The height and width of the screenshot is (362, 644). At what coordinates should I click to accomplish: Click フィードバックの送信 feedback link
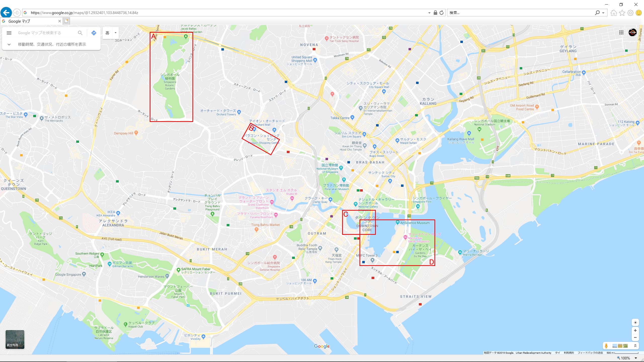click(x=590, y=353)
